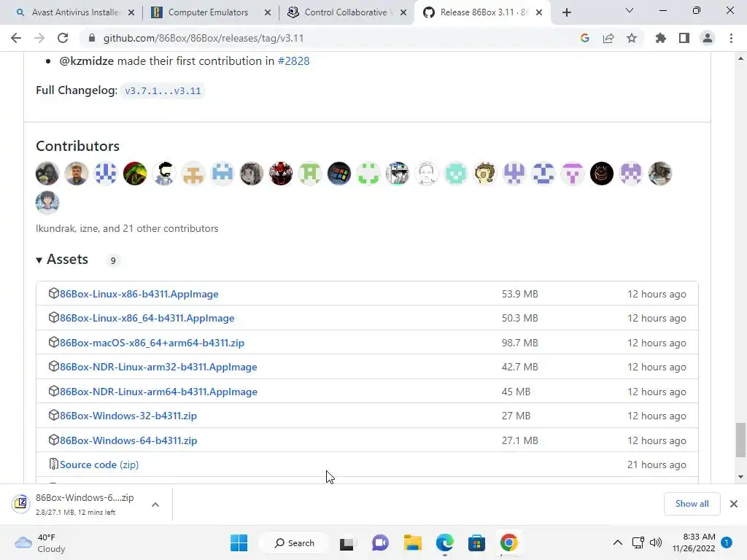This screenshot has height=560, width=747.
Task: Open the Chat app on taskbar
Action: (x=379, y=542)
